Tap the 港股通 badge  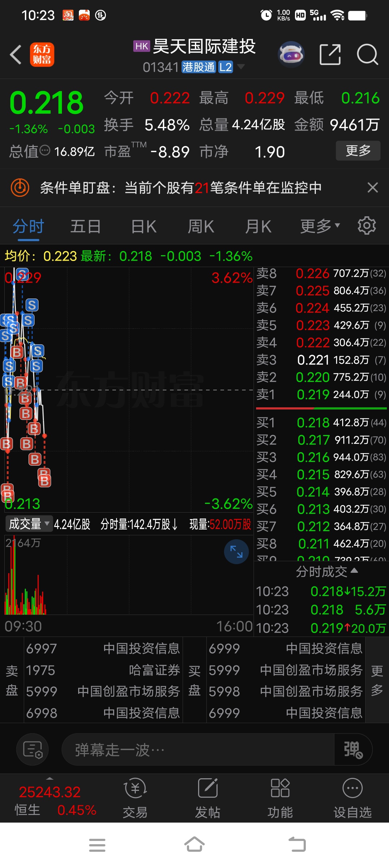(198, 67)
